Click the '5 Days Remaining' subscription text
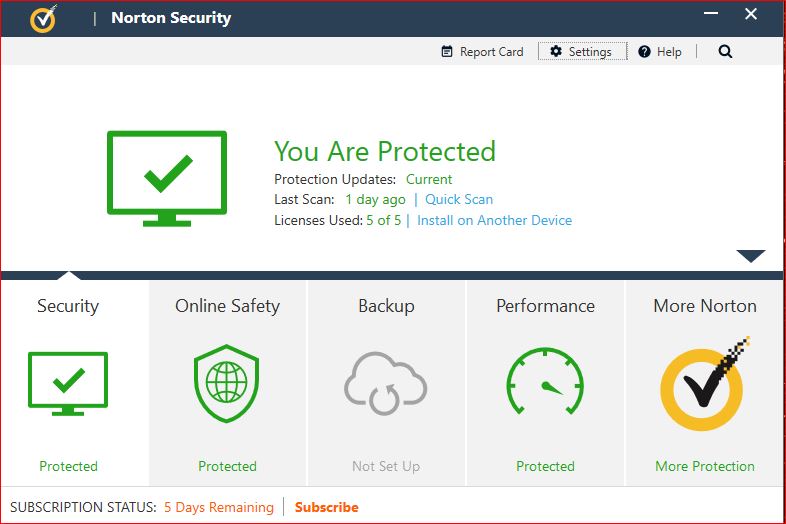The image size is (786, 524). coord(219,507)
